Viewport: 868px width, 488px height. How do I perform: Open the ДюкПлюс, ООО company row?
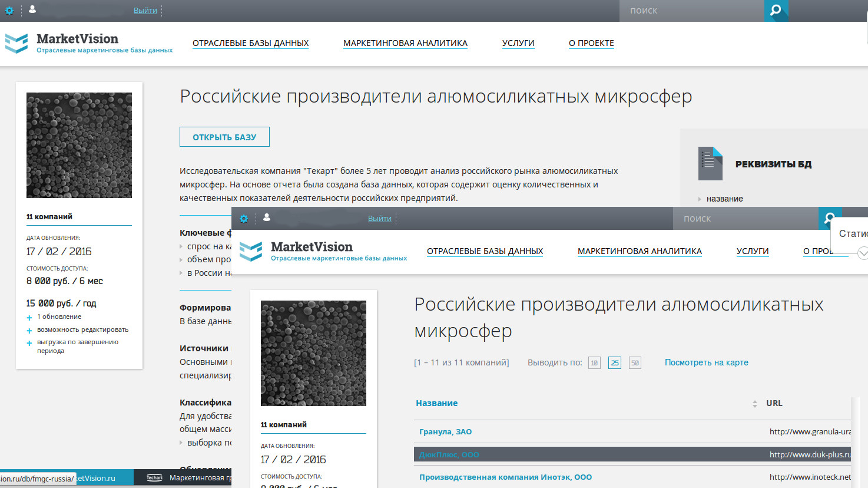(x=632, y=454)
